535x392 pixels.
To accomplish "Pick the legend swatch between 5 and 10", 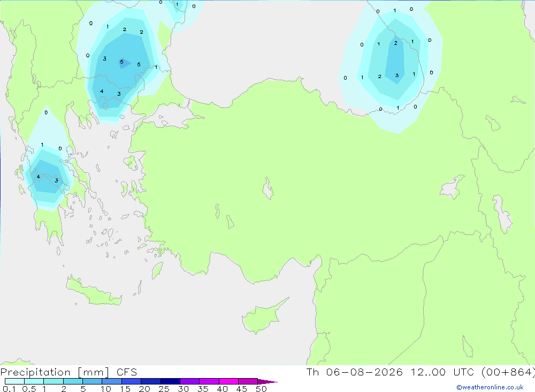I will tap(93, 381).
